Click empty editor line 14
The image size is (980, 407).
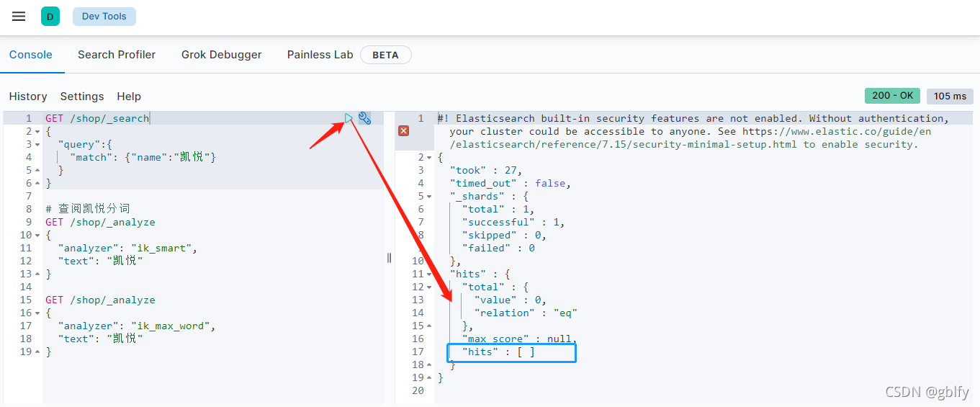pyautogui.click(x=213, y=287)
